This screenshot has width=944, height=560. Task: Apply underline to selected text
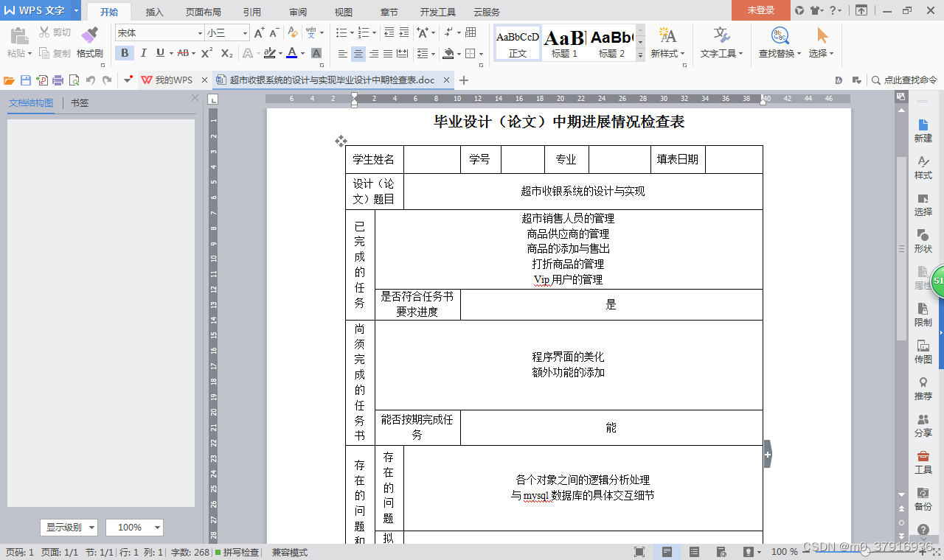(x=162, y=53)
